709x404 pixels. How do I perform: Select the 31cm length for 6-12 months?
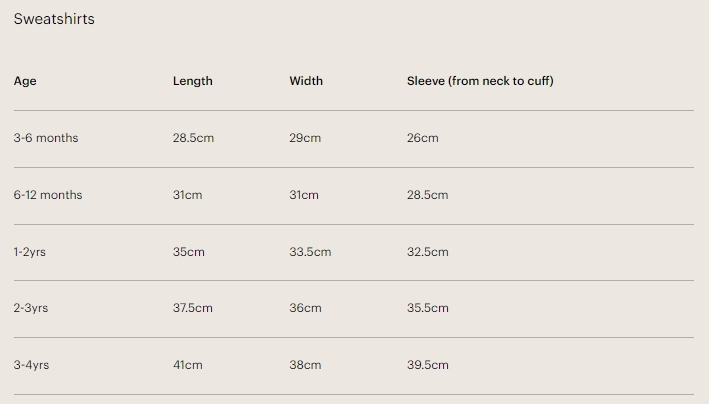pyautogui.click(x=187, y=195)
